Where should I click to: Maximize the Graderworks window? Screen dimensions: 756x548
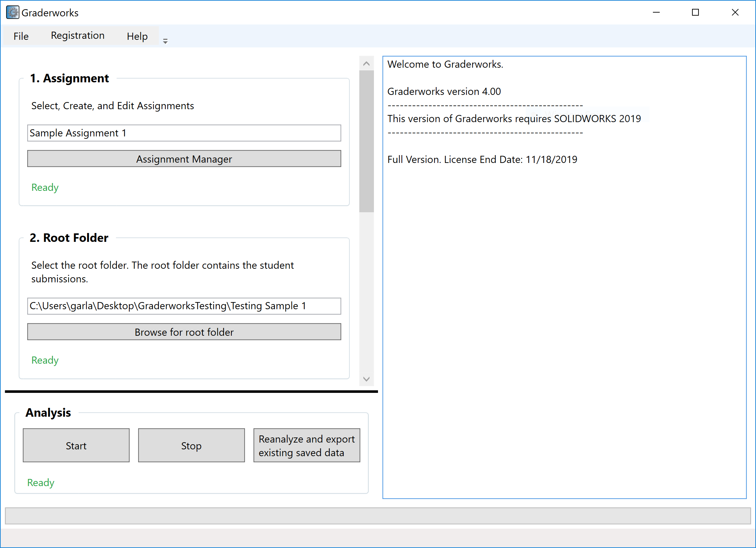[695, 13]
